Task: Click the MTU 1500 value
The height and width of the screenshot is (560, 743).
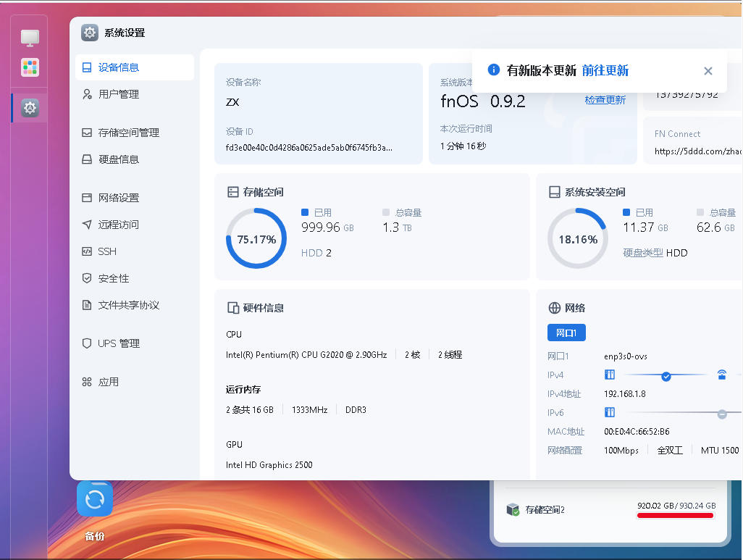Action: tap(720, 451)
